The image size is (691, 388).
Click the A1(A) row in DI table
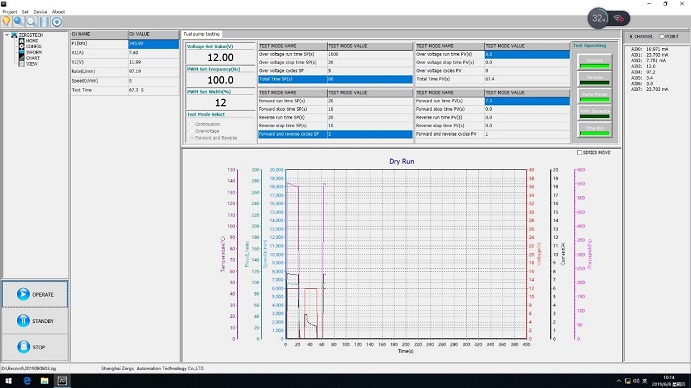point(125,53)
